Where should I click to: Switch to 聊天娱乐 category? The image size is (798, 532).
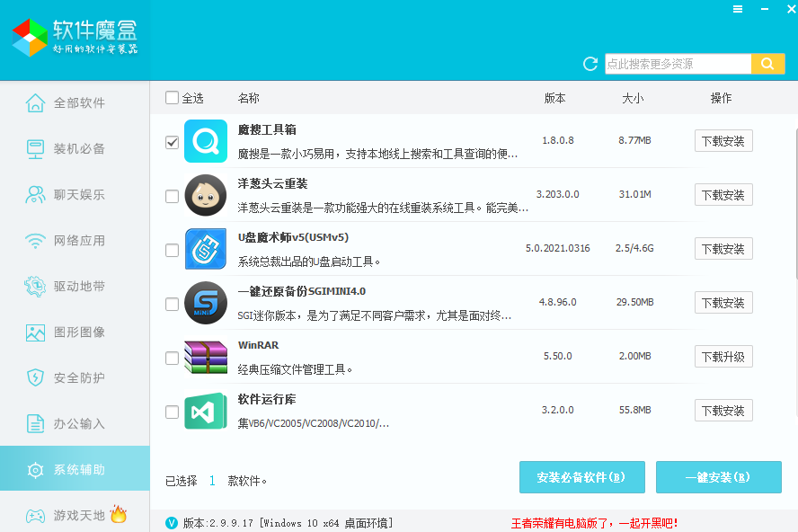pos(75,194)
